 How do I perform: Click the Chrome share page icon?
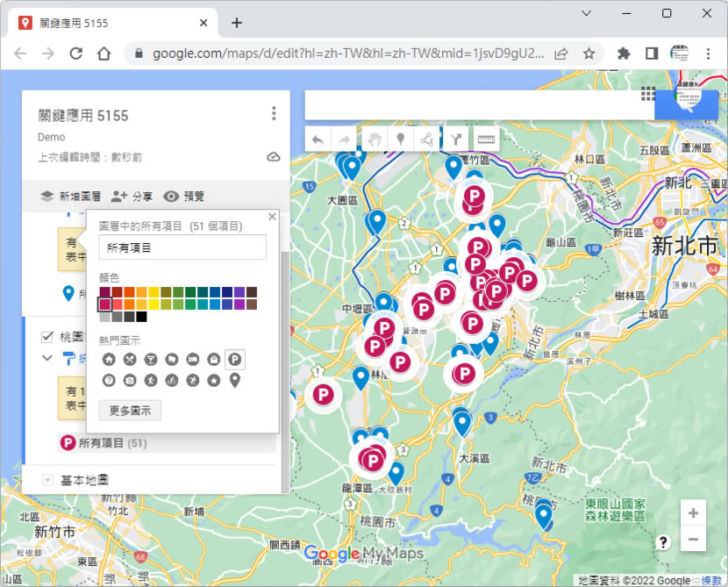click(x=560, y=54)
